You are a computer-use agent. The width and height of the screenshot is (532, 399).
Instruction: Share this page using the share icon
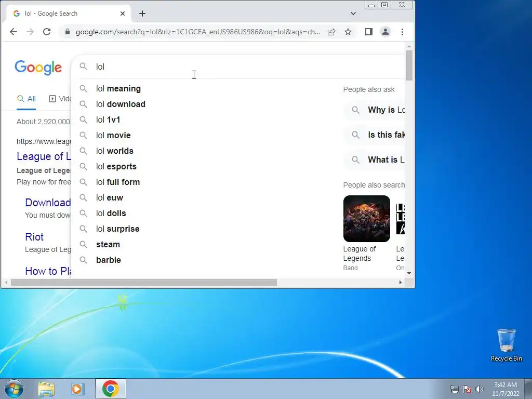click(331, 32)
